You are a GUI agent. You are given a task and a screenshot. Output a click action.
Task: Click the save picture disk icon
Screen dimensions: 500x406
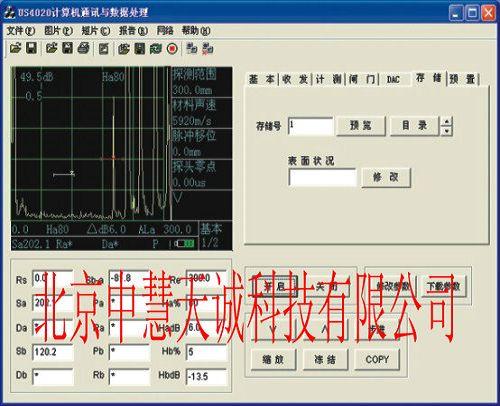68,49
